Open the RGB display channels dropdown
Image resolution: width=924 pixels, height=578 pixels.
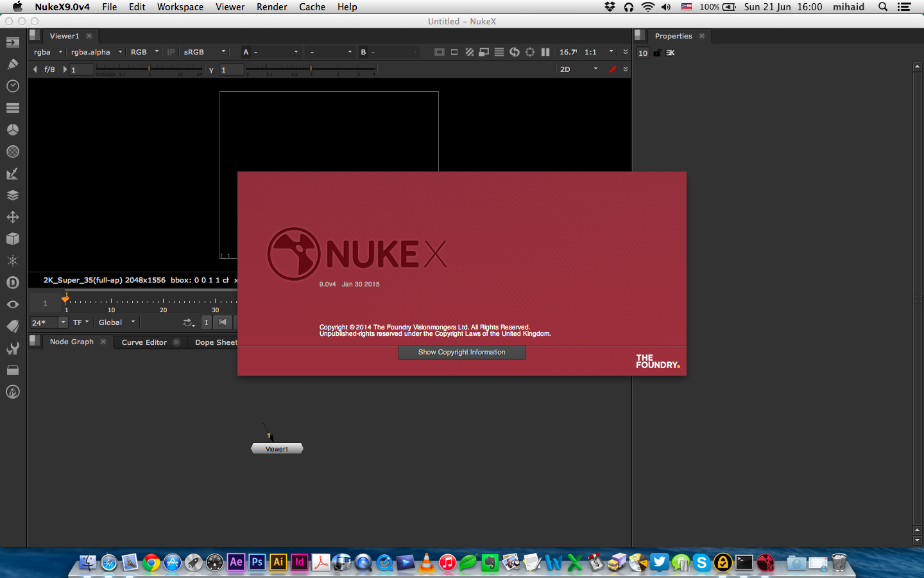click(x=144, y=52)
